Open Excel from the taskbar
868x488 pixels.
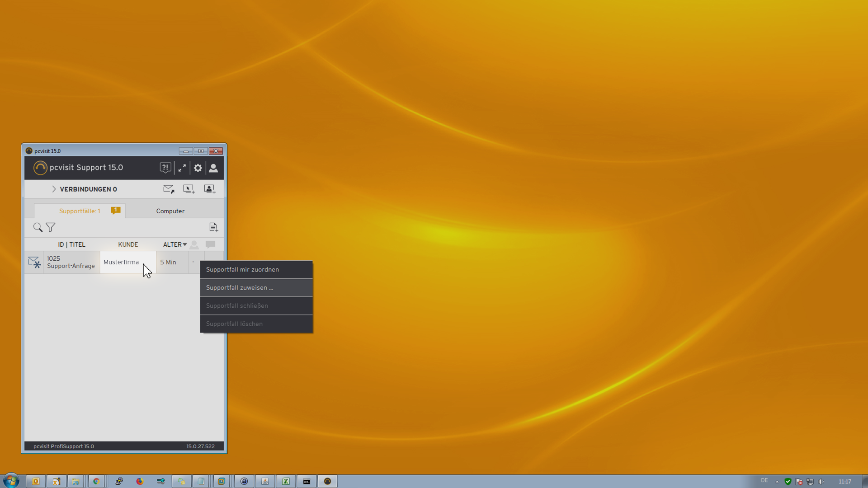[286, 481]
